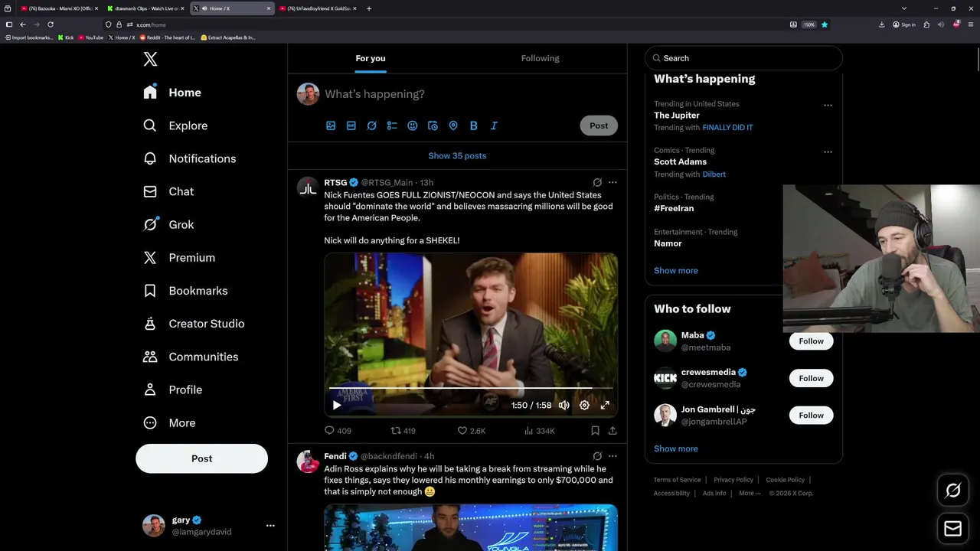Switch to the For you tab
Image resolution: width=980 pixels, height=551 pixels.
[x=371, y=58]
